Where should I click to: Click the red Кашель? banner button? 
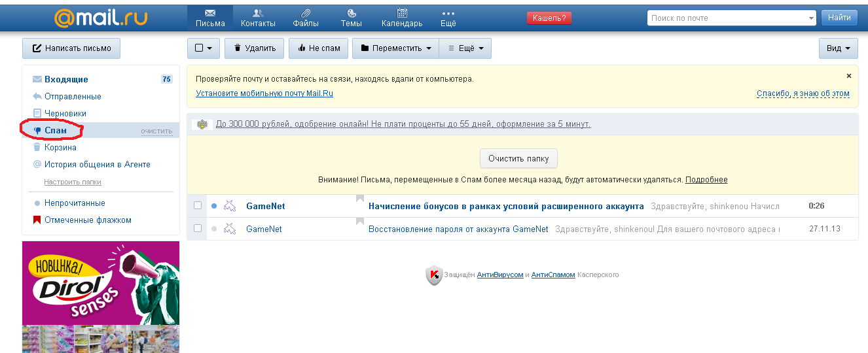549,18
